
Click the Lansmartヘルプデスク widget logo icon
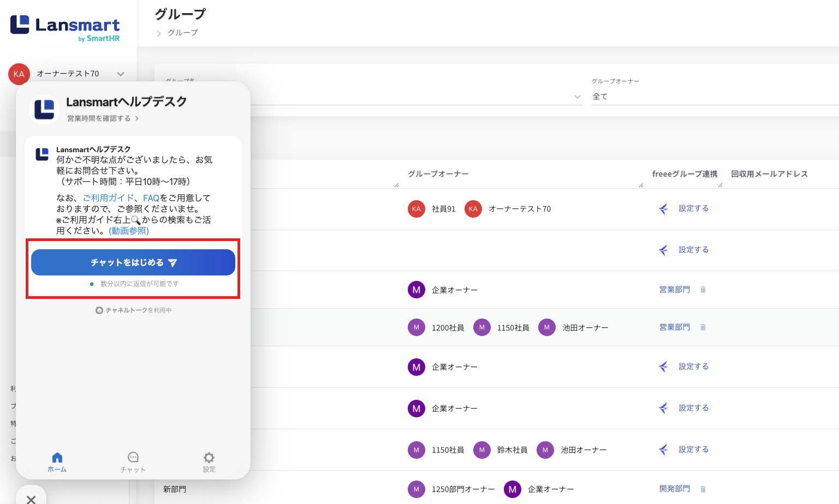(x=44, y=109)
